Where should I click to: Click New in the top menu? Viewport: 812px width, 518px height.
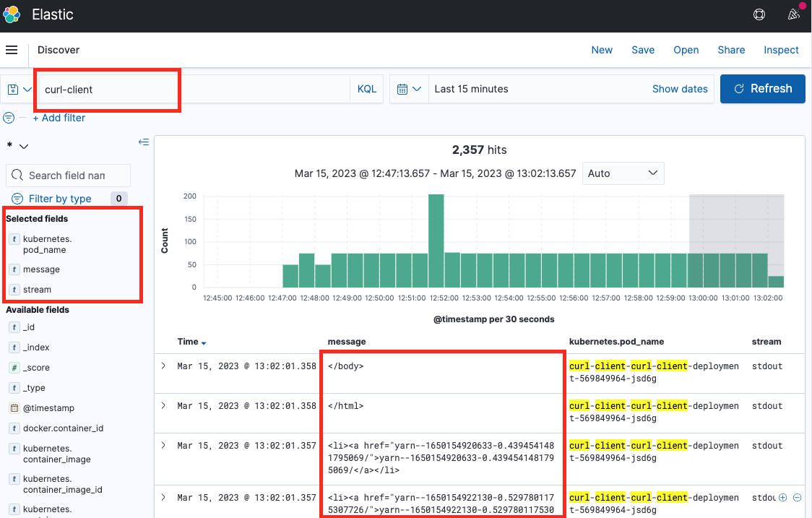pyautogui.click(x=602, y=50)
